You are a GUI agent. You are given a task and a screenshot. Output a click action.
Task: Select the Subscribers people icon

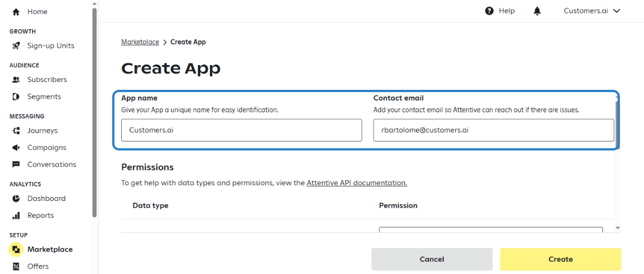click(x=16, y=80)
